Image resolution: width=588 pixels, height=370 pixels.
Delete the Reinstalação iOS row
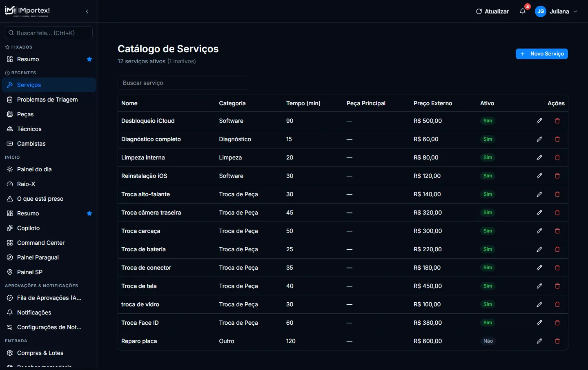[x=557, y=176]
